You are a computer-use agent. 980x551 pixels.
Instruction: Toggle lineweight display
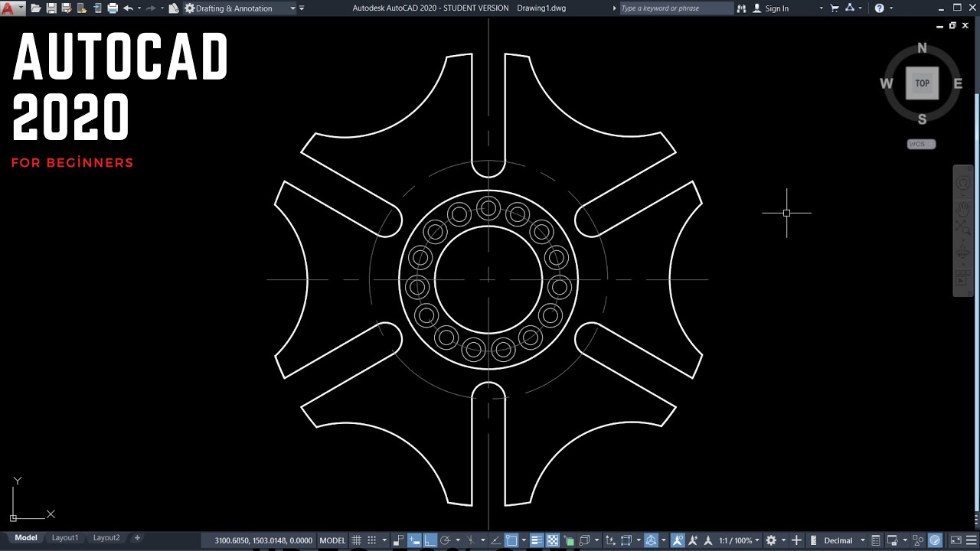pos(536,540)
